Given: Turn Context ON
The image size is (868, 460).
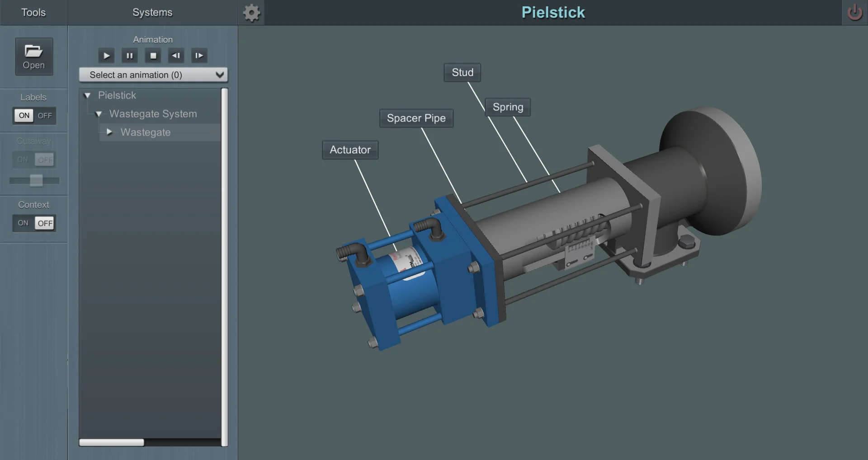Looking at the screenshot, I should 23,223.
